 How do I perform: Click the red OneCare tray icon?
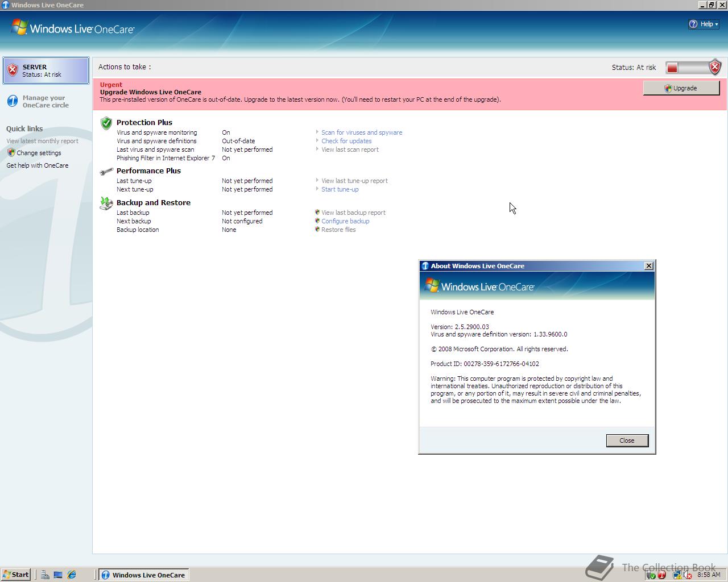click(661, 575)
